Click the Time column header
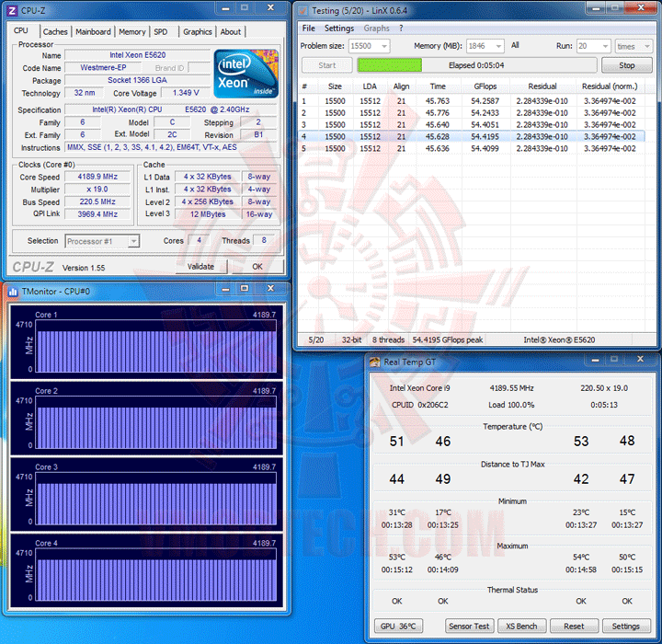 (438, 86)
